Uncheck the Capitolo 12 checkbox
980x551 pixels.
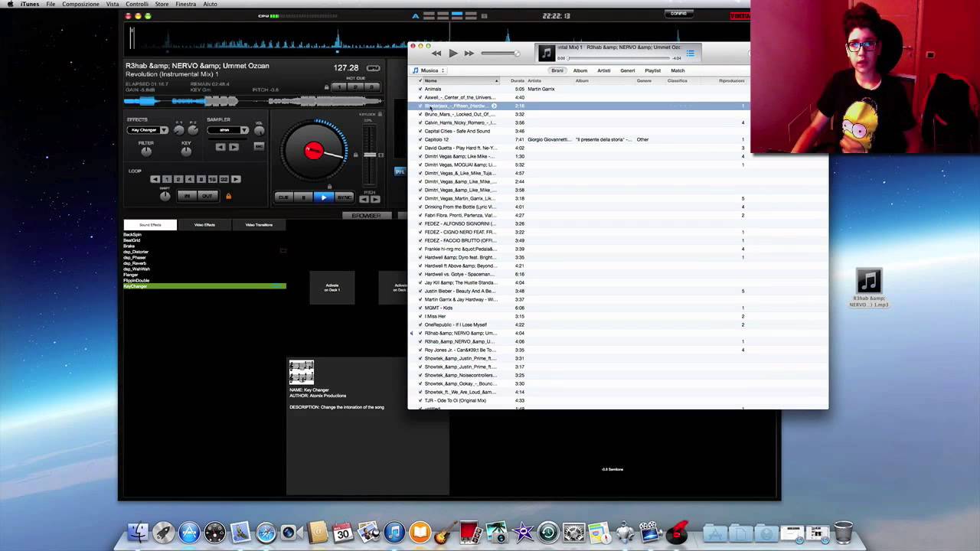(x=420, y=139)
